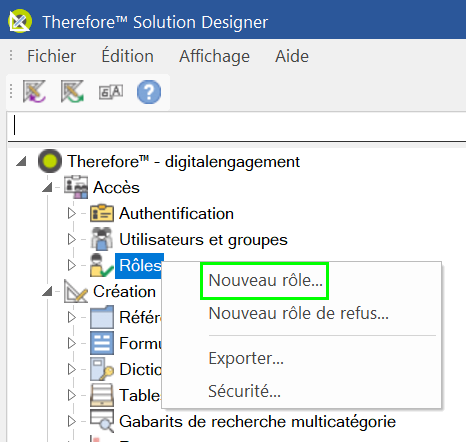Open the Édition menu
The height and width of the screenshot is (442, 466).
click(127, 55)
